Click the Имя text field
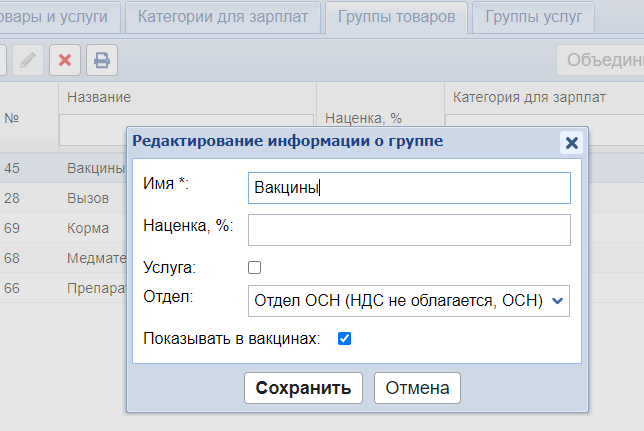Viewport: 644px width, 431px height. 408,188
